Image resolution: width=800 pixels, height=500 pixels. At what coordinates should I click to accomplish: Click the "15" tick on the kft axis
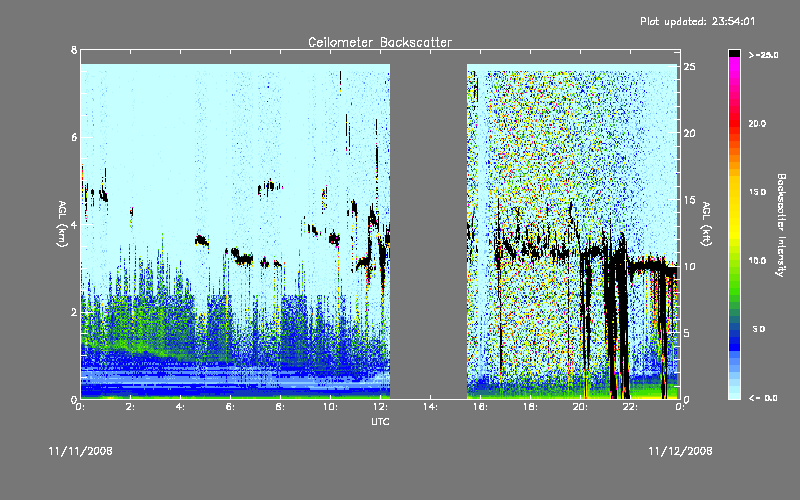click(690, 200)
